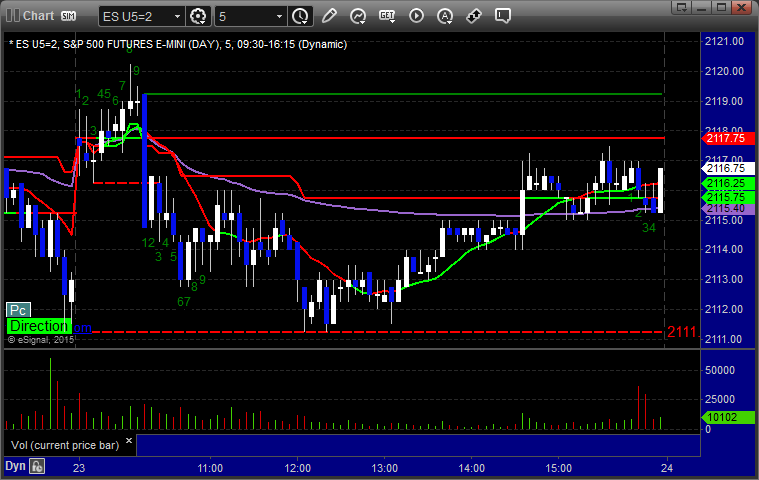Open the studies/indicators menu icon

[x=358, y=16]
